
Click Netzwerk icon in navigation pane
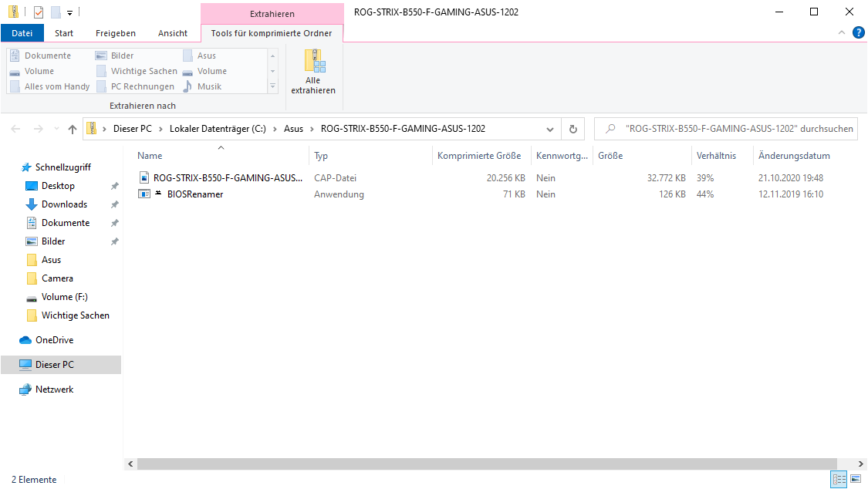[x=25, y=390]
